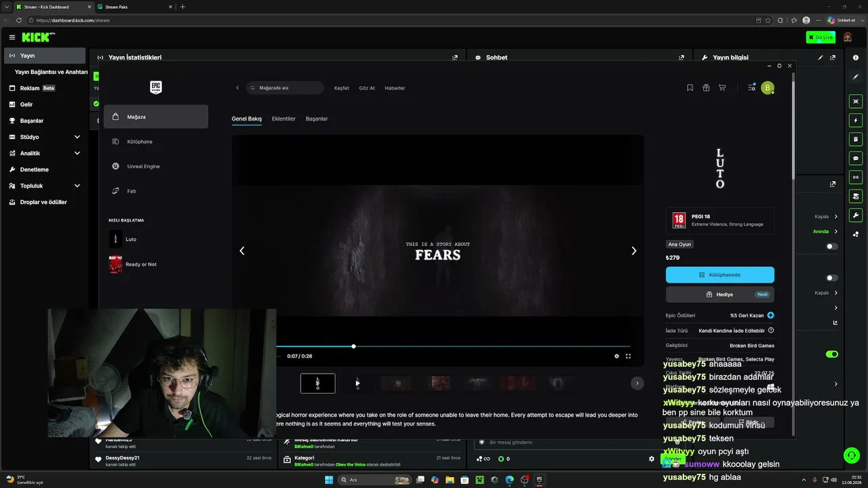Select the chat bubble icon in right rail
This screenshot has width=868, height=488.
click(x=856, y=159)
